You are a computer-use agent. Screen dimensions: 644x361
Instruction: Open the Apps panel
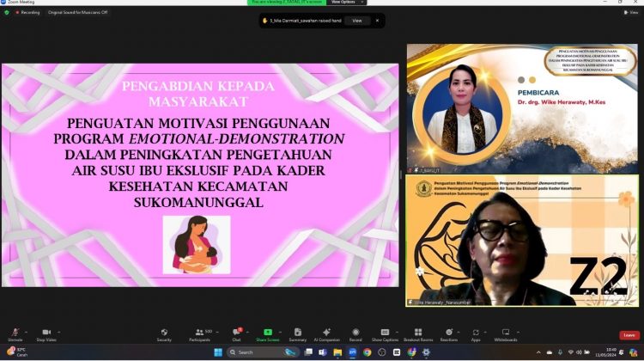click(476, 334)
